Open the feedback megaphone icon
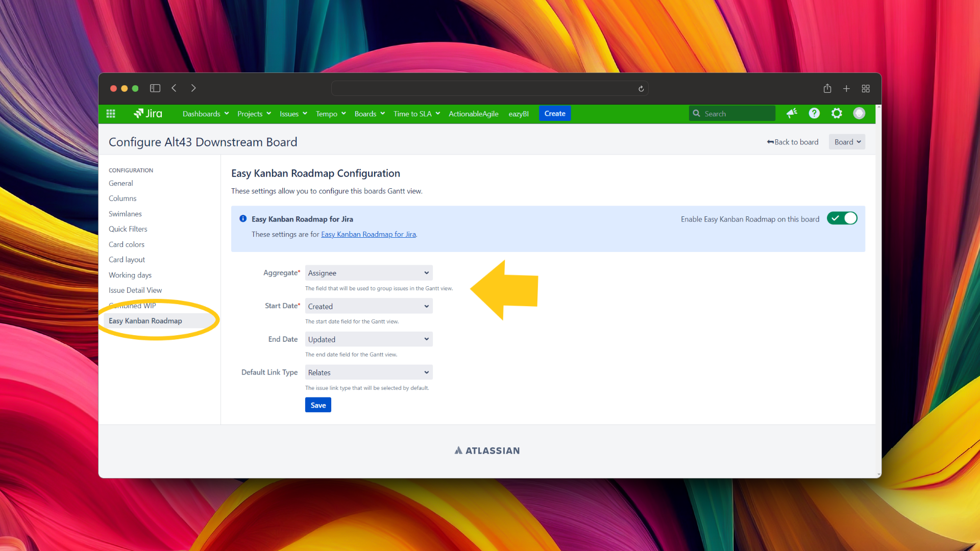Screen dimensions: 980x551 pyautogui.click(x=792, y=113)
